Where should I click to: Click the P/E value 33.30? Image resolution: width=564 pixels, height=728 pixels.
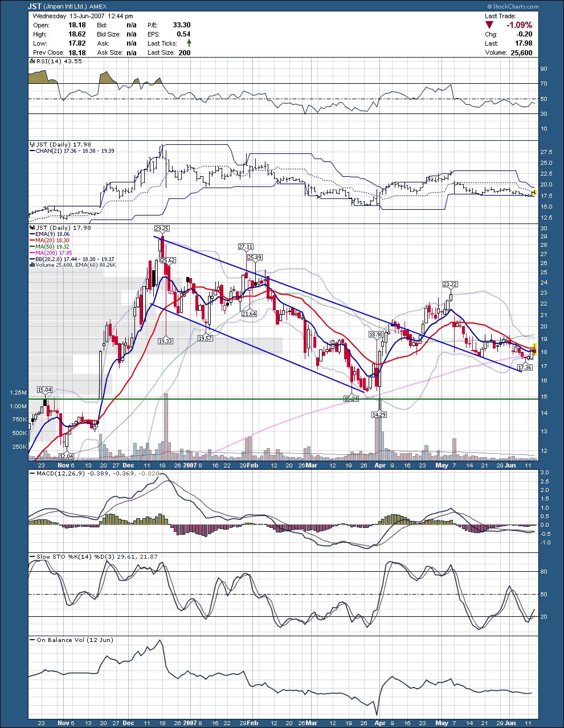pyautogui.click(x=181, y=25)
